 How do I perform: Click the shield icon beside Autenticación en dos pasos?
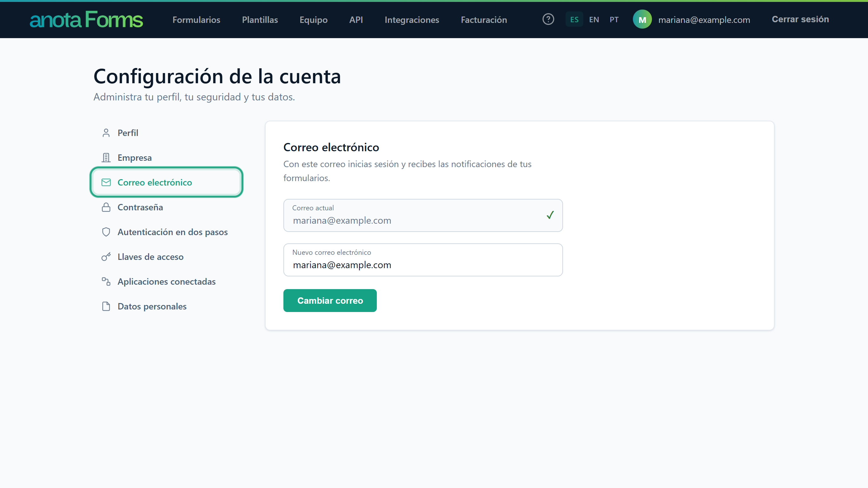point(106,232)
